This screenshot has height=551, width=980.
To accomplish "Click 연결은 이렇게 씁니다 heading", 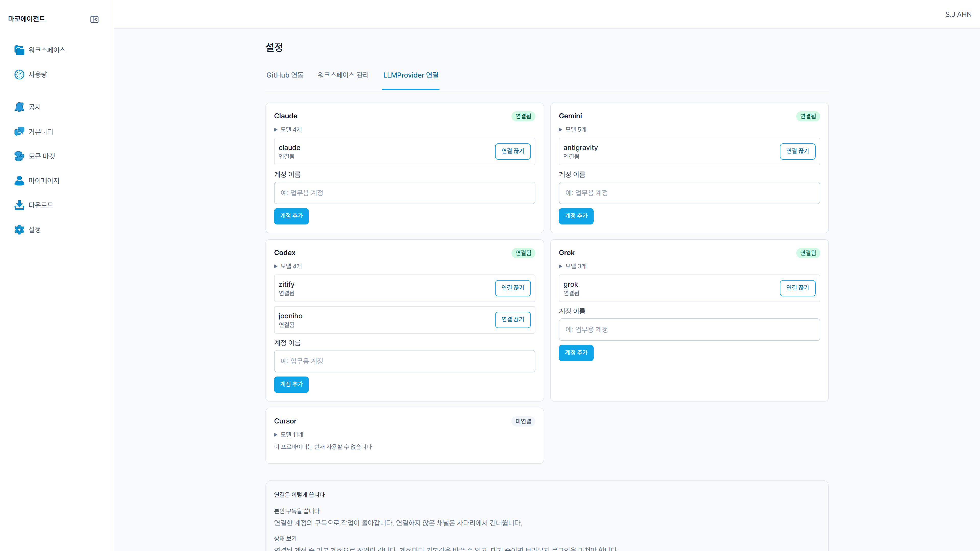I will (299, 495).
